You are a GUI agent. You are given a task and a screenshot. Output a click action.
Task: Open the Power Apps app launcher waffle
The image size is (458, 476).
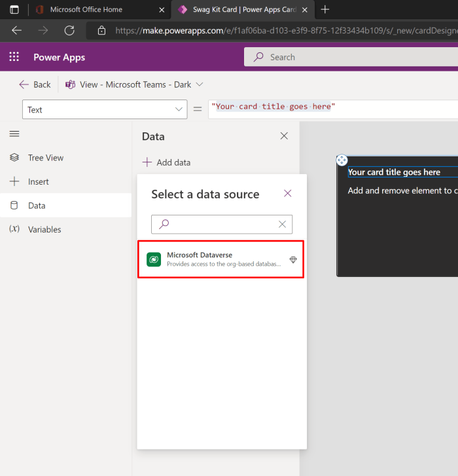(x=14, y=57)
